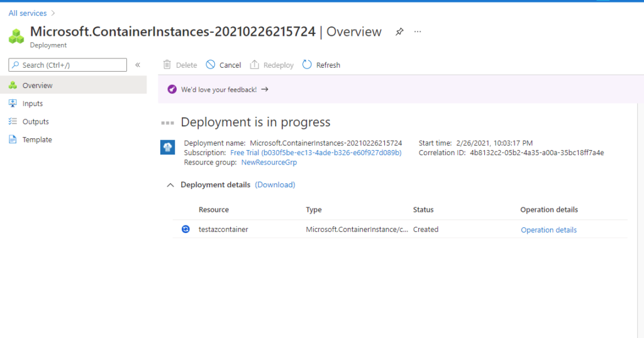The image size is (644, 338).
Task: Click the Resource column header
Action: (x=214, y=210)
